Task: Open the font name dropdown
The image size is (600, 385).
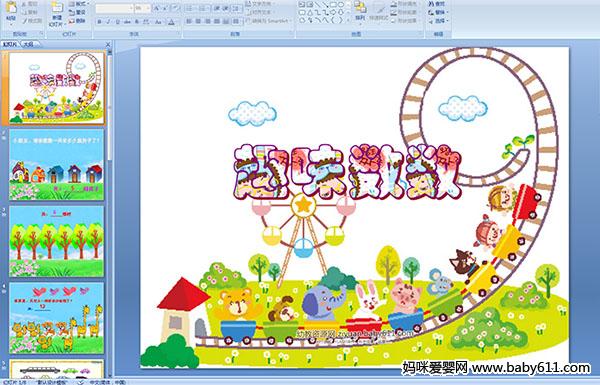Action: (114, 8)
